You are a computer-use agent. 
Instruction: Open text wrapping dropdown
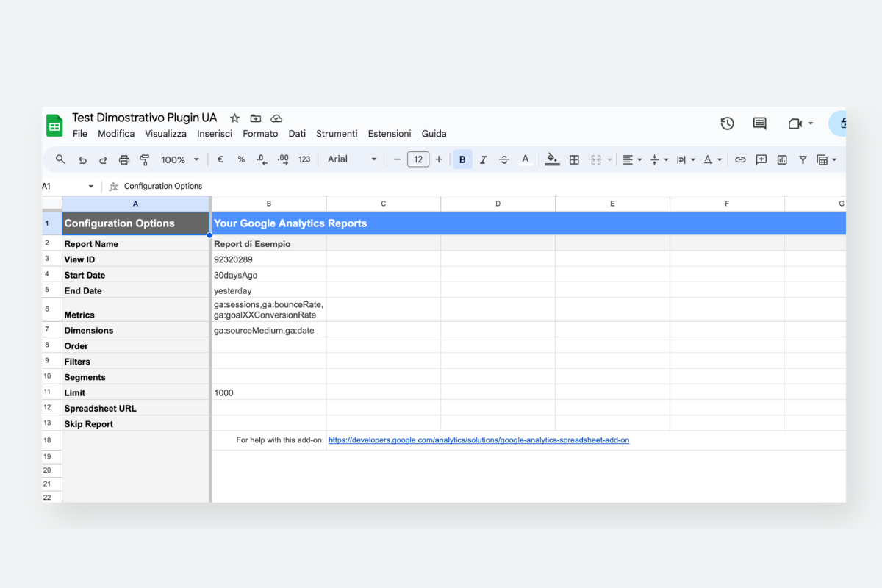coord(686,159)
